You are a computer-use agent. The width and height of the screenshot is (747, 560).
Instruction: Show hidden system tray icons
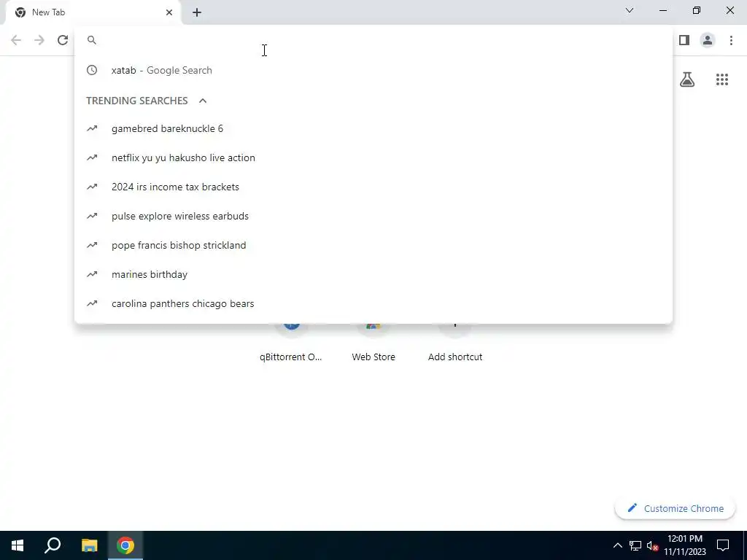617,545
